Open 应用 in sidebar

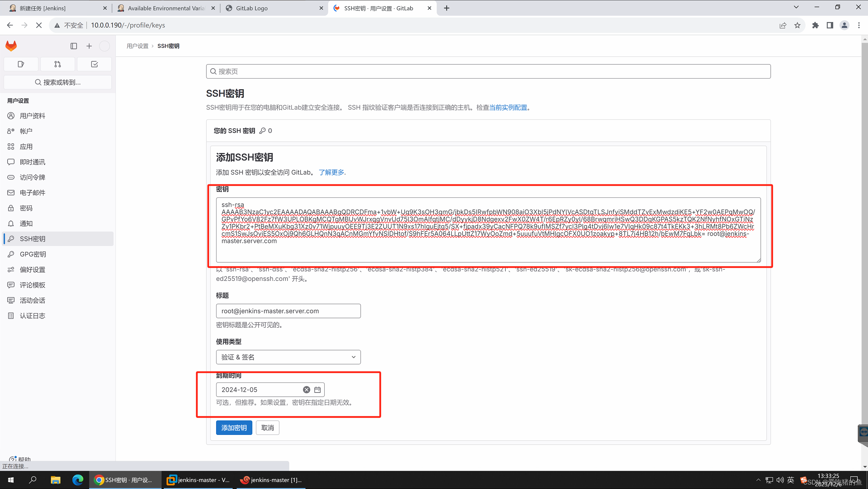click(x=58, y=146)
